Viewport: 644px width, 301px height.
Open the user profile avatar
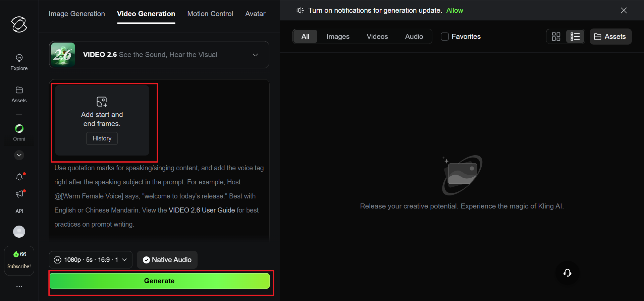(x=19, y=232)
